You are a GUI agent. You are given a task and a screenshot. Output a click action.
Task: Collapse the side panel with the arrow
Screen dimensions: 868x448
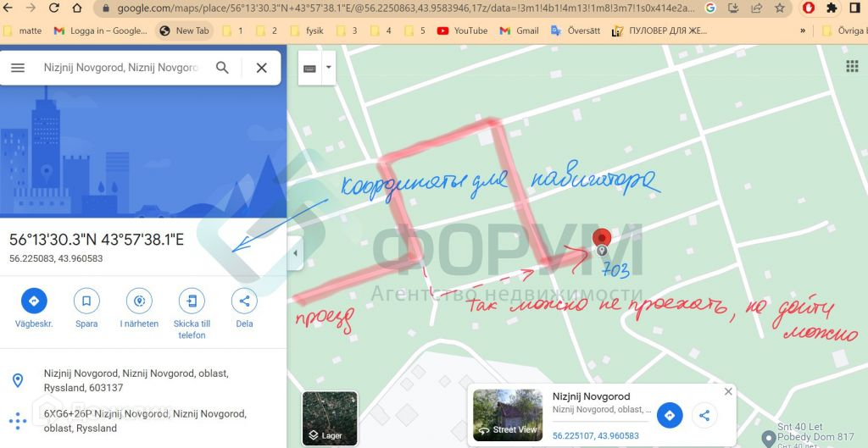[295, 253]
